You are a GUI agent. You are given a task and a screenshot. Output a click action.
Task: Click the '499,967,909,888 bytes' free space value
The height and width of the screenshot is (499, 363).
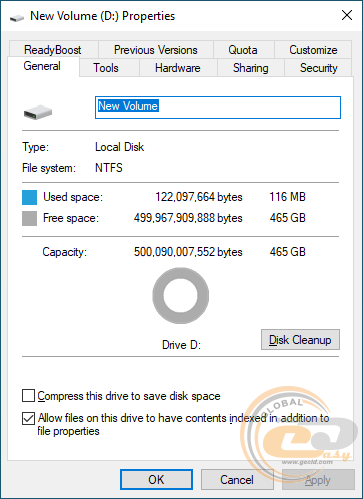click(x=188, y=218)
